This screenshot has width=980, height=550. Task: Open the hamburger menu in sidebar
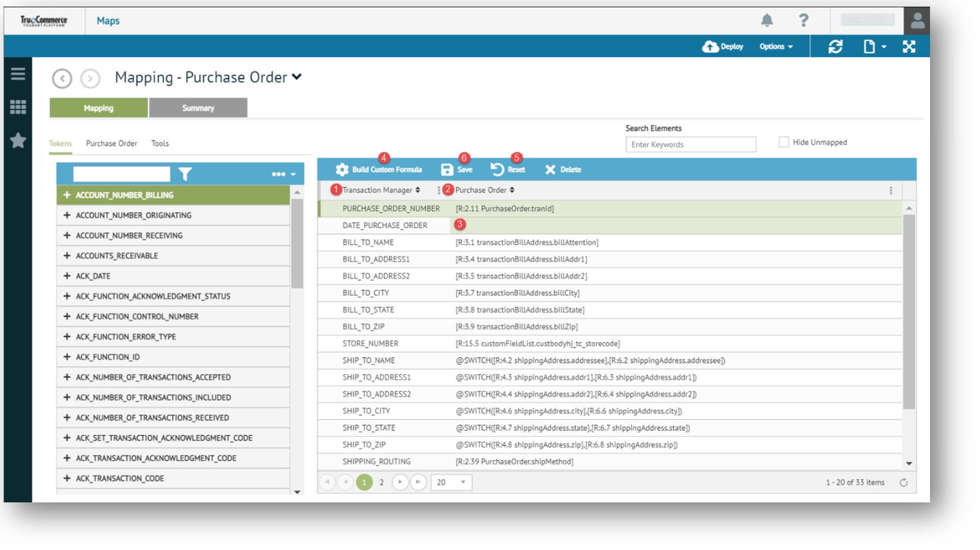pyautogui.click(x=18, y=74)
